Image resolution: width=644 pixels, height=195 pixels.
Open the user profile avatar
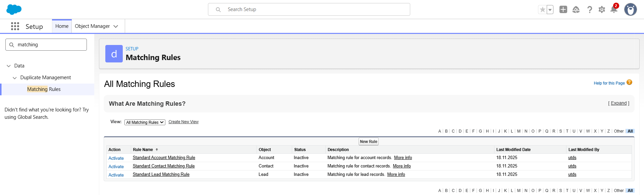point(630,9)
